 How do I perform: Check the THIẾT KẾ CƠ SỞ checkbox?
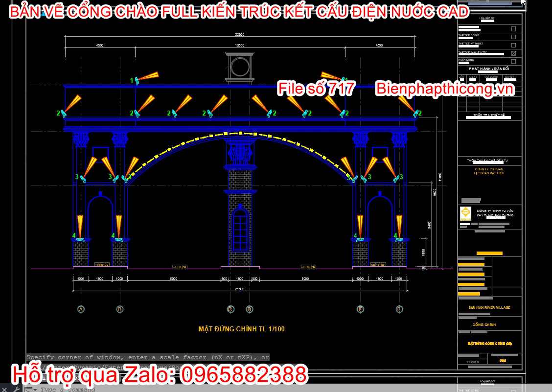click(513, 37)
